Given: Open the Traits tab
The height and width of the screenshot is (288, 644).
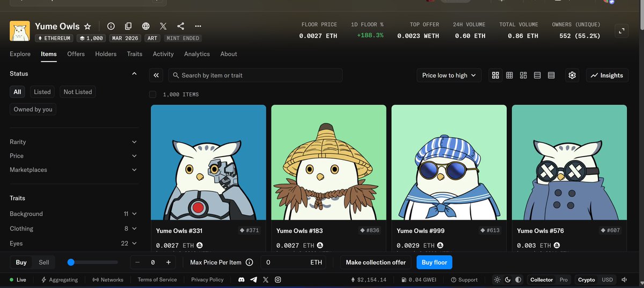Looking at the screenshot, I should point(135,54).
